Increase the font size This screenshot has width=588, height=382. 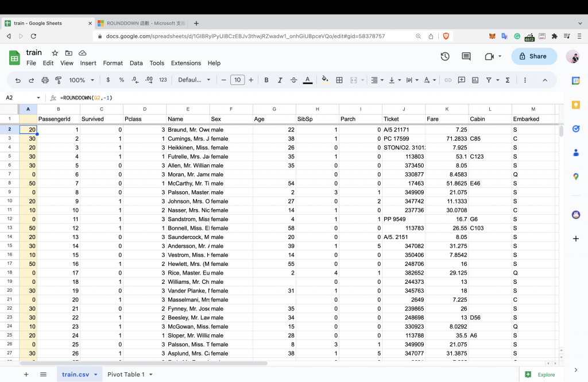pos(251,80)
